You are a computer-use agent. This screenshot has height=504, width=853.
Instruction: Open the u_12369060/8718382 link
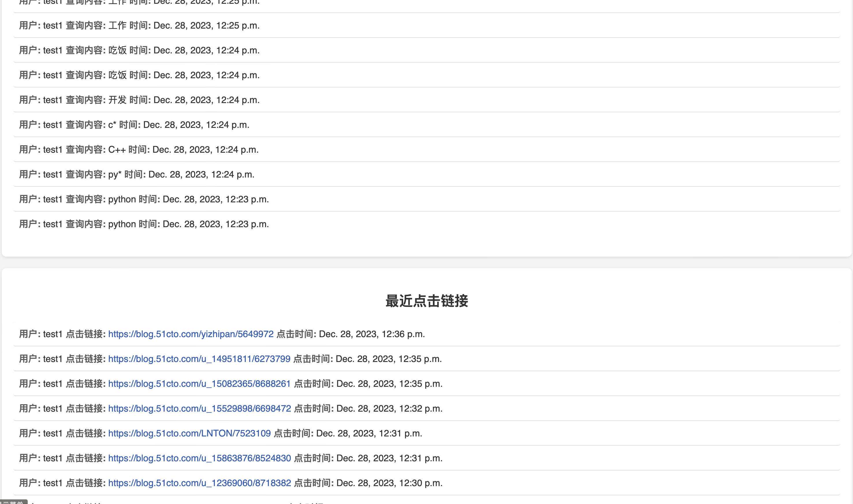[x=200, y=483]
